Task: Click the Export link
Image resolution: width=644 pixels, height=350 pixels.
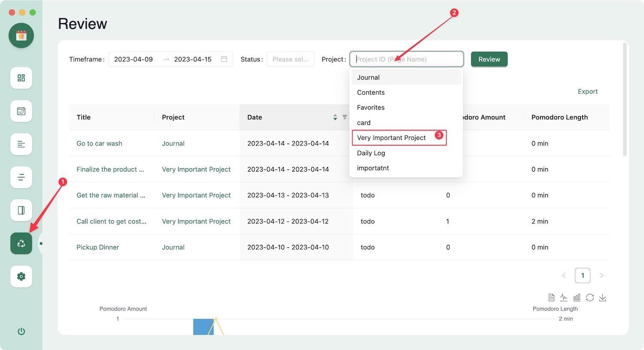Action: click(x=587, y=91)
